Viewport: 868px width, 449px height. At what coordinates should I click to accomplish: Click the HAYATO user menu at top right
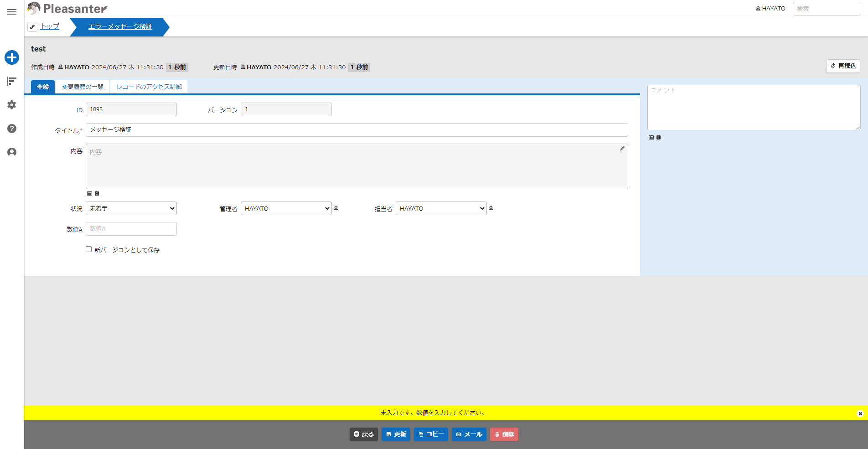pos(770,9)
